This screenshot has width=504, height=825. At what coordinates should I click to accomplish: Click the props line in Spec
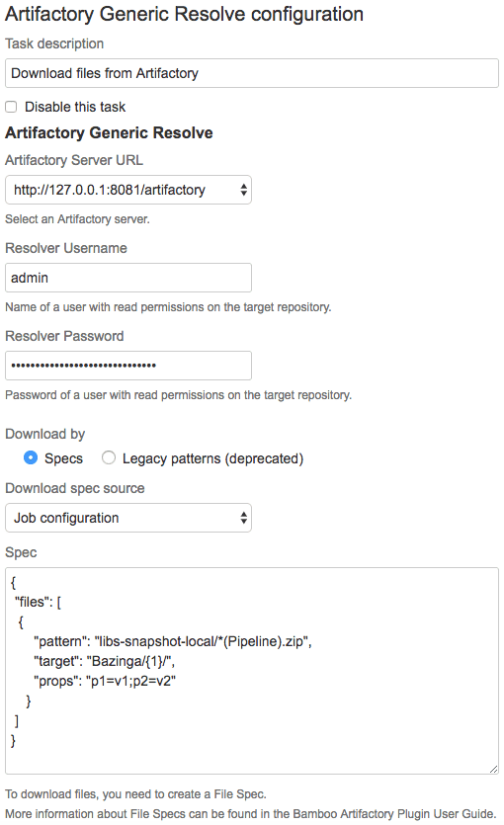point(104,682)
